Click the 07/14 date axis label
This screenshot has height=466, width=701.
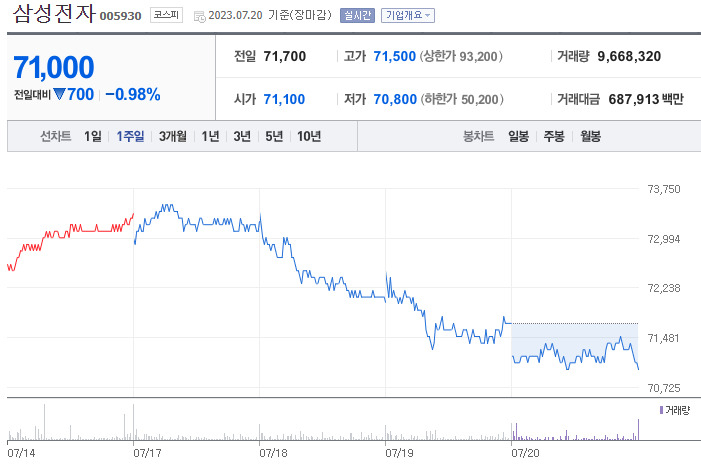tap(21, 453)
